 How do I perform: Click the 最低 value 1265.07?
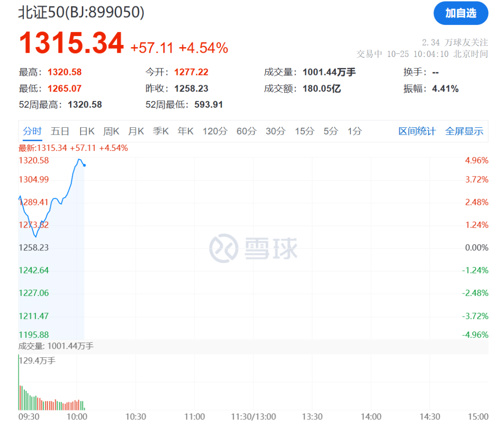[x=65, y=89]
